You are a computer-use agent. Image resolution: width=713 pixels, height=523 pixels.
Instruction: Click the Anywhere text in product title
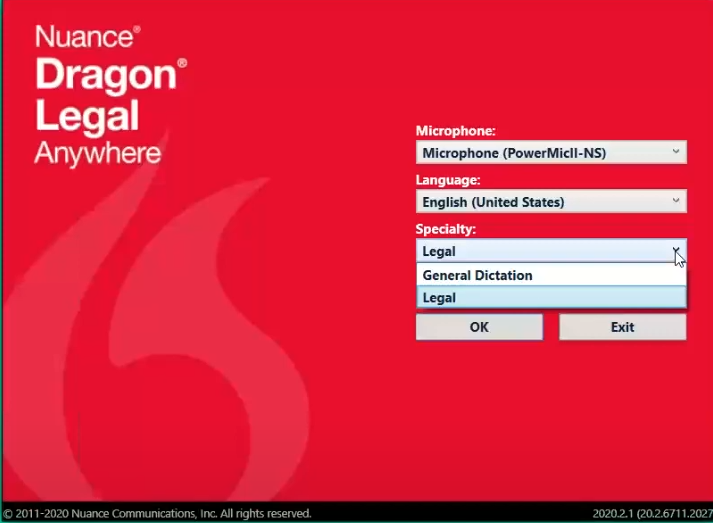coord(97,154)
